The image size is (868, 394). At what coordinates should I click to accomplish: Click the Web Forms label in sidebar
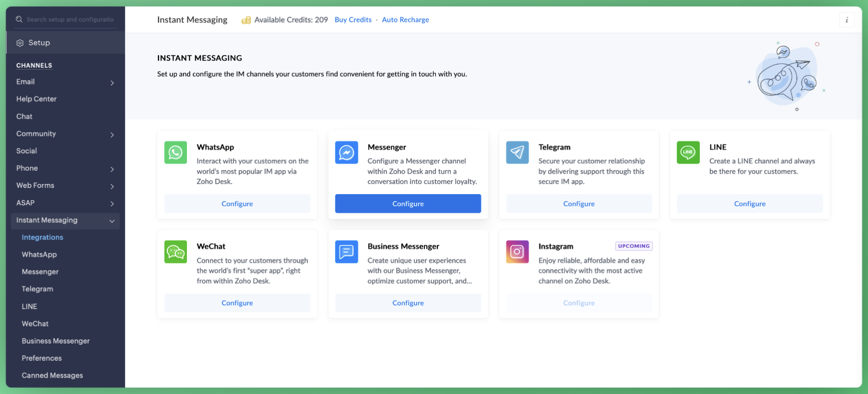[x=35, y=185]
